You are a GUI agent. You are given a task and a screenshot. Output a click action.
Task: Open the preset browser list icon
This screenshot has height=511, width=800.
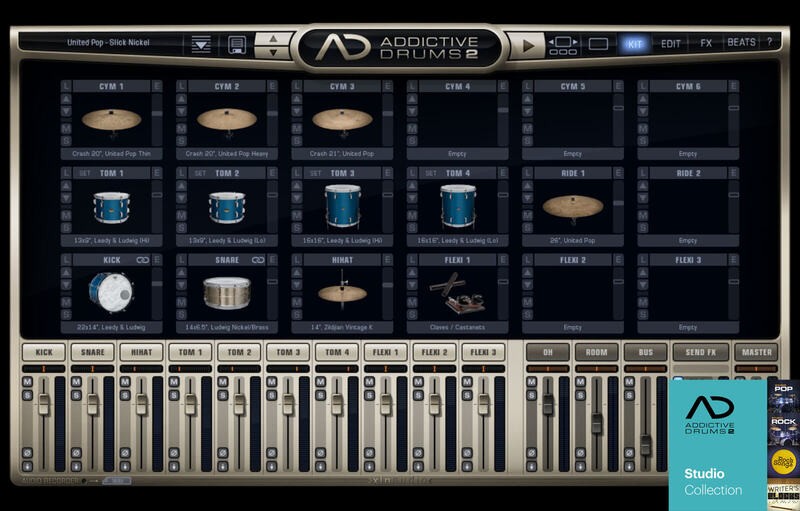pyautogui.click(x=201, y=44)
